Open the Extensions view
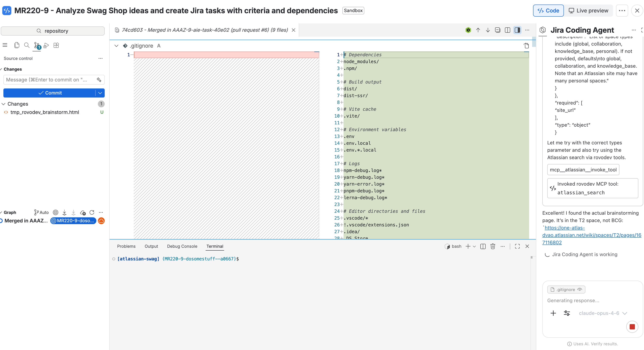644x350 pixels. 56,45
